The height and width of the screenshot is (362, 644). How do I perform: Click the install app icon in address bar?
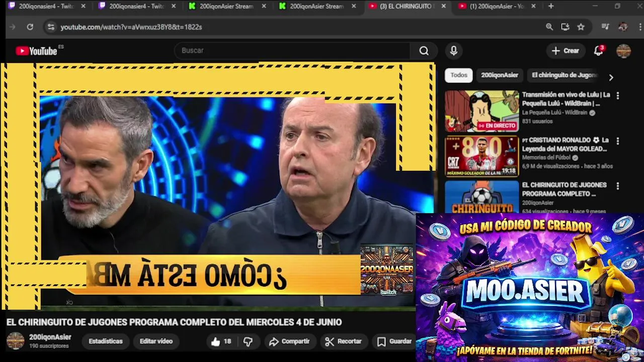(x=565, y=27)
